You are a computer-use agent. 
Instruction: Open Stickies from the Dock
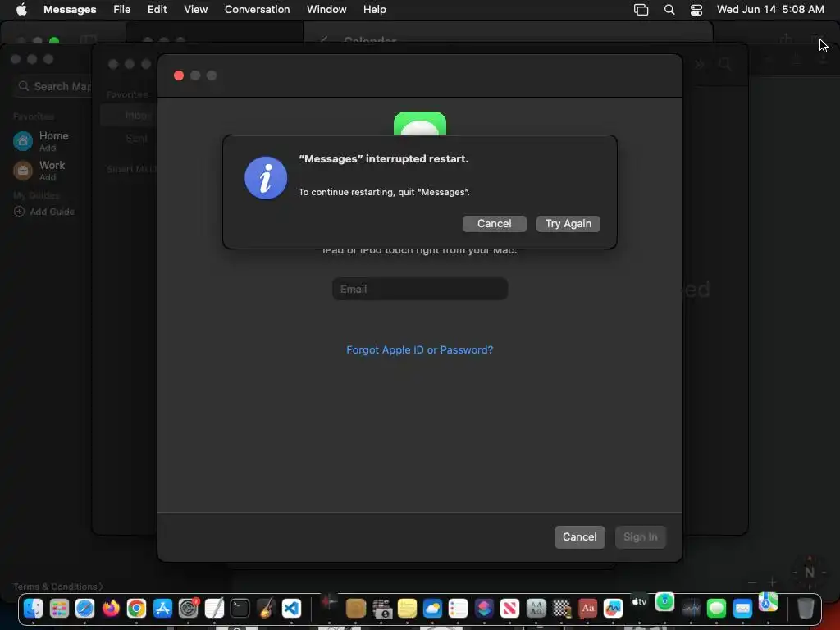407,609
